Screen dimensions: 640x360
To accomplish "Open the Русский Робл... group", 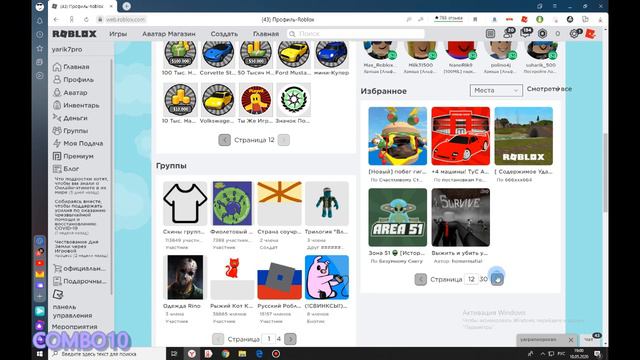I will pyautogui.click(x=280, y=277).
